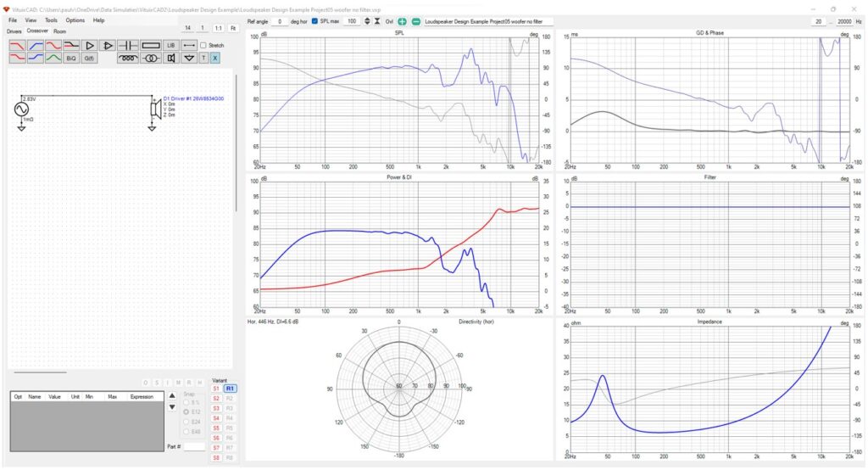868x470 pixels.
Task: Open the LIB component library
Action: click(171, 46)
